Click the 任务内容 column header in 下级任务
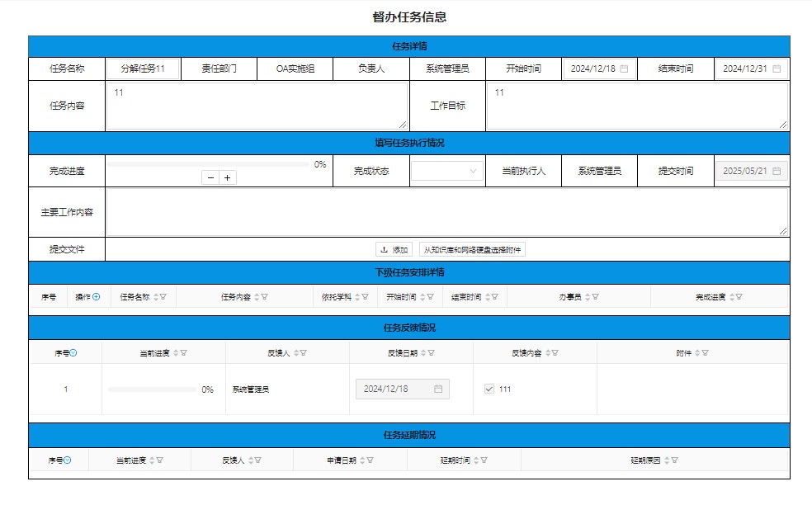Viewport: 812px width, 505px height. 235,297
